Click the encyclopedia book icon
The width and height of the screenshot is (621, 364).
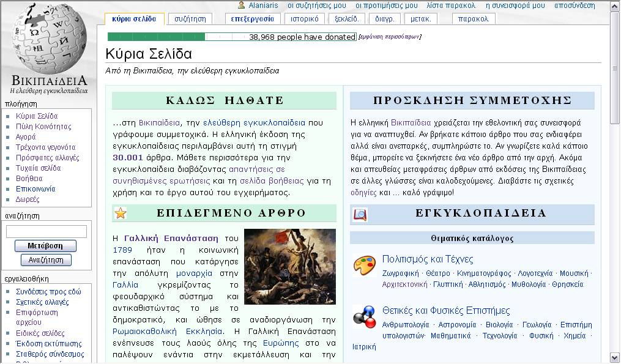click(360, 214)
